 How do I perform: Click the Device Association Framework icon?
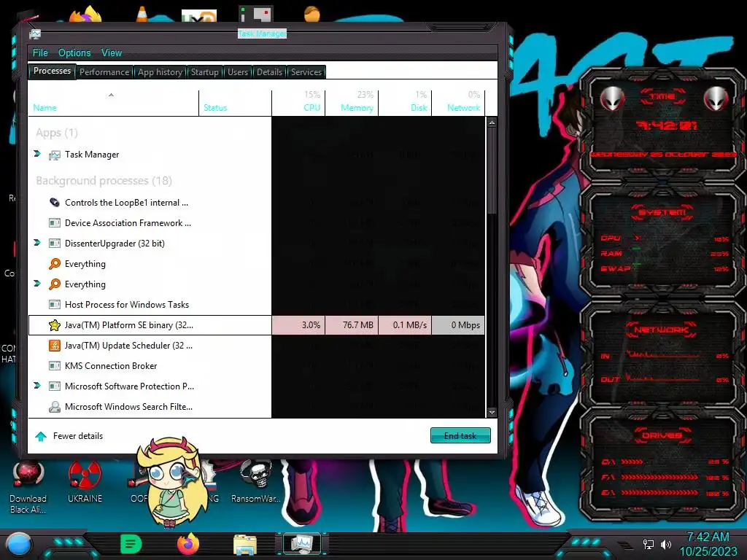tap(55, 223)
